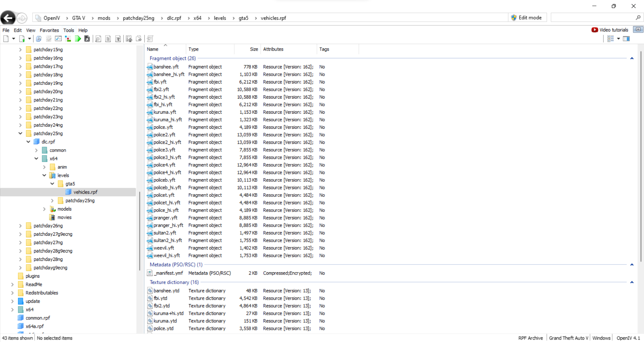Viewport: 644px width, 342px height.
Task: Open the Tools menu
Action: click(68, 30)
